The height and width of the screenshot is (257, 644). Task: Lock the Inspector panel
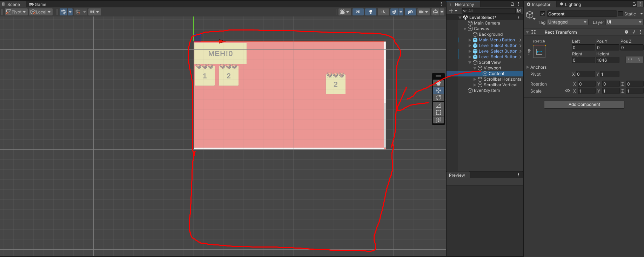click(634, 4)
